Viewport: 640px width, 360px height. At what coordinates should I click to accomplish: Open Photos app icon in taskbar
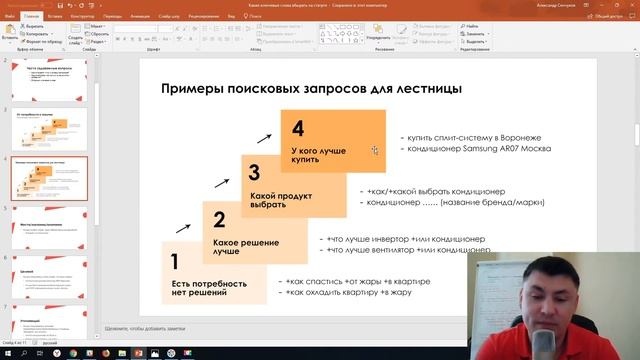(x=155, y=353)
